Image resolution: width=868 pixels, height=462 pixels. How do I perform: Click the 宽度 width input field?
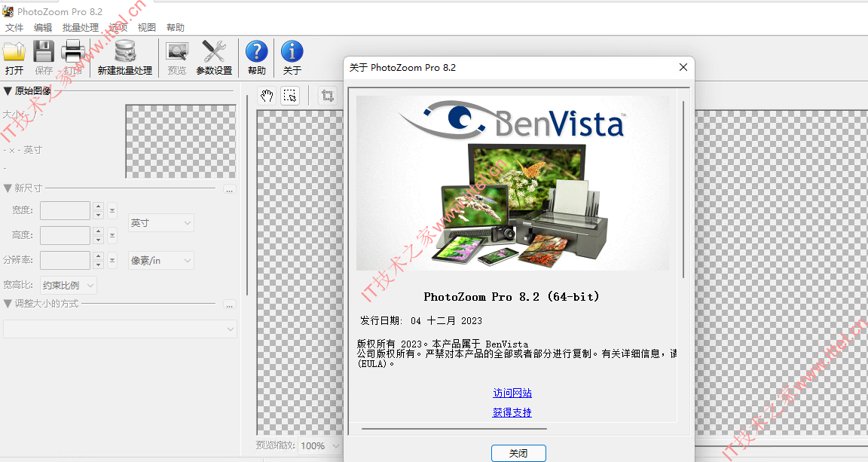[65, 210]
